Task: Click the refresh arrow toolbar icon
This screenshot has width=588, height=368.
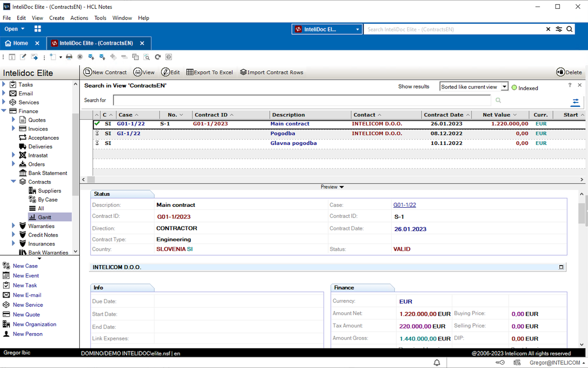Action: tap(158, 57)
